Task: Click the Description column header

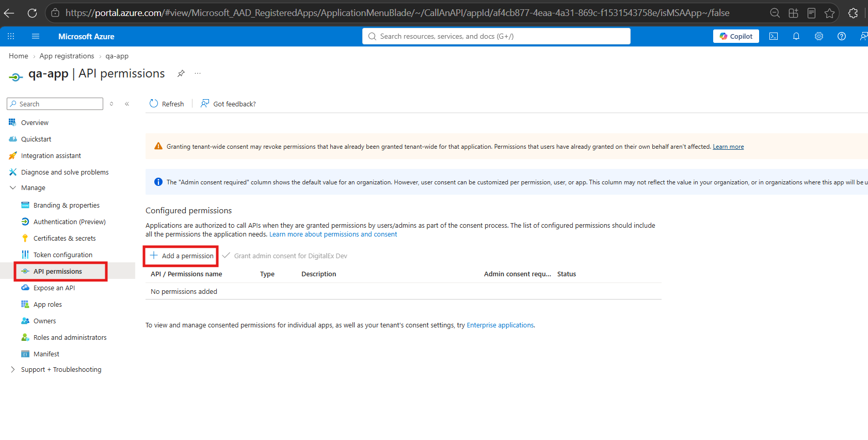Action: [319, 274]
